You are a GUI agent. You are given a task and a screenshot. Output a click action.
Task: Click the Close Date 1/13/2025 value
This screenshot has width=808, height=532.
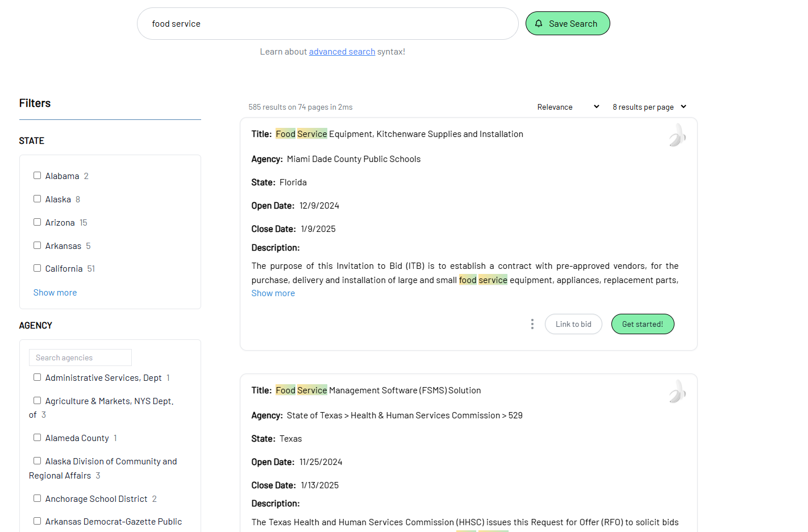click(320, 485)
